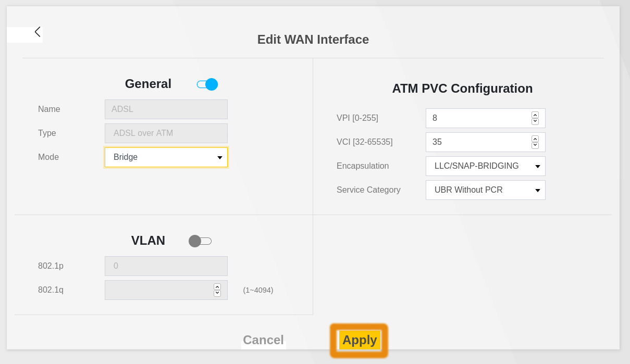630x364 pixels.
Task: Click the Type field ADSL over ATM
Action: pyautogui.click(x=166, y=133)
